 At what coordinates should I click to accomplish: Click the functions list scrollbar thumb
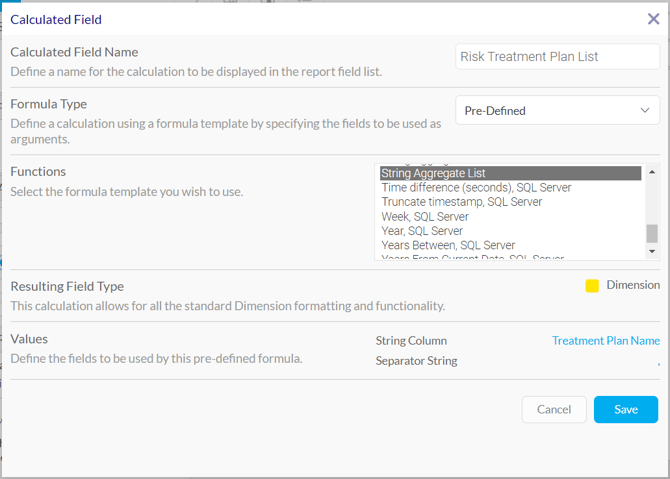pos(652,233)
